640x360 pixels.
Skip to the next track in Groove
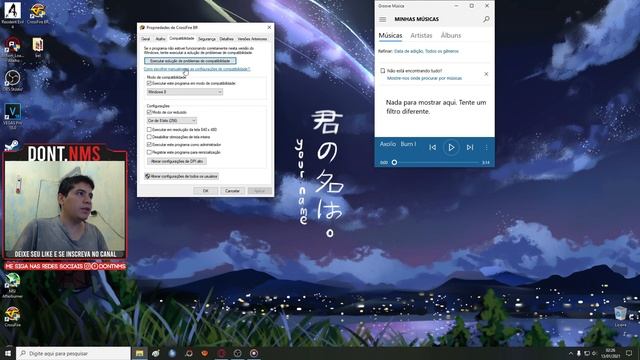pyautogui.click(x=470, y=147)
